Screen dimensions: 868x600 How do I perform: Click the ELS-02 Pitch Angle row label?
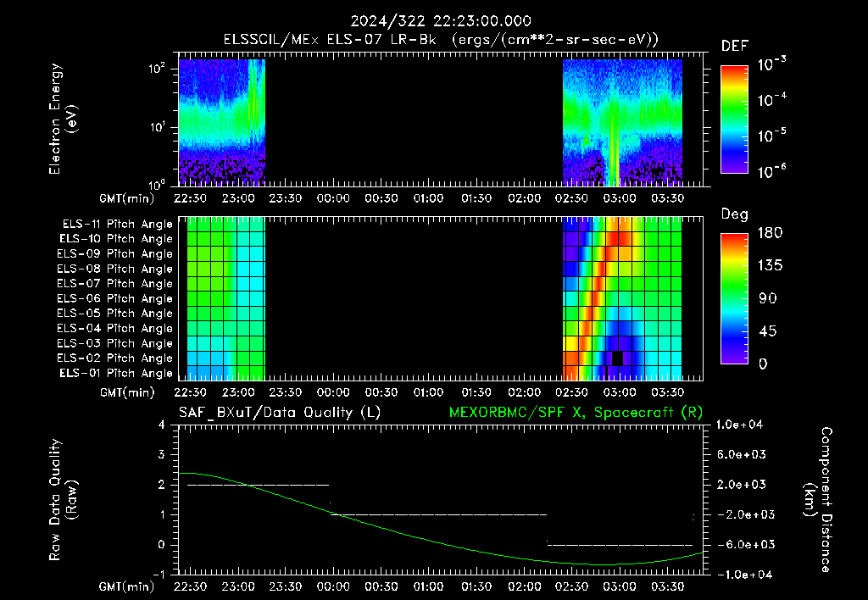115,358
